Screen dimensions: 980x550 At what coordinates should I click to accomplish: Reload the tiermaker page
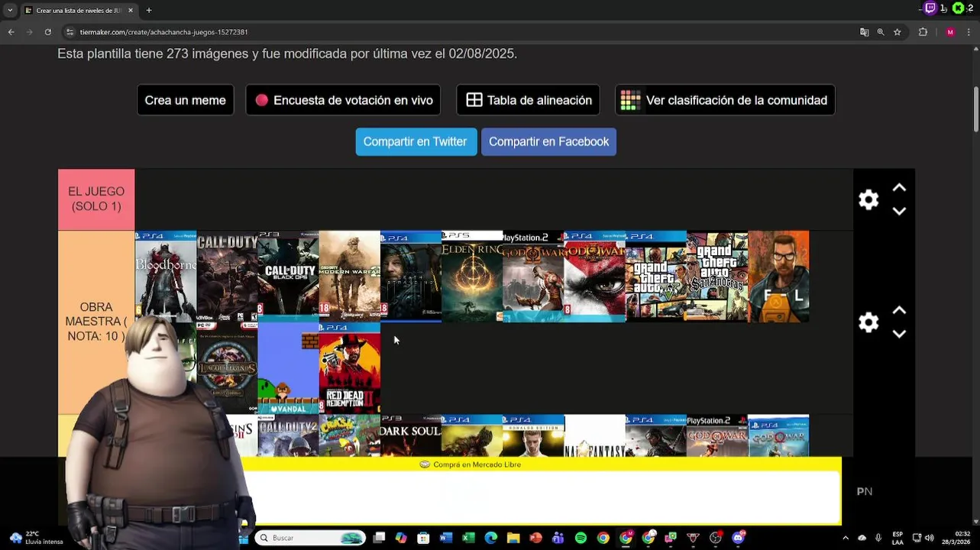(x=47, y=32)
